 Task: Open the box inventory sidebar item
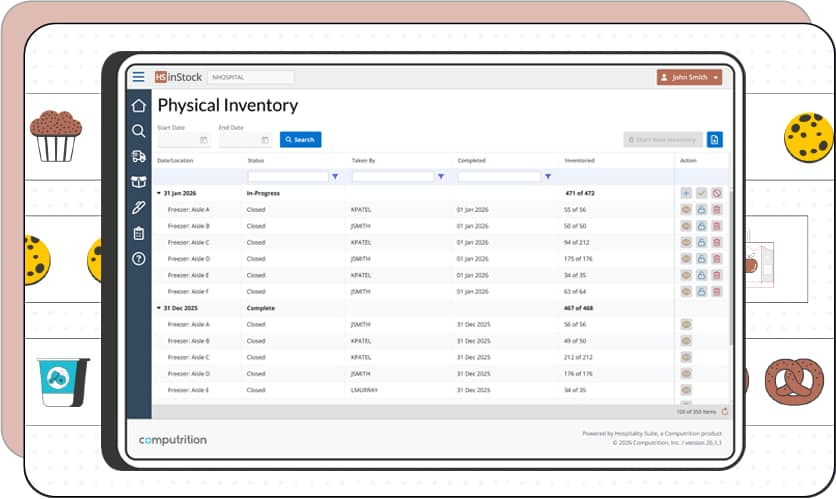pyautogui.click(x=138, y=182)
